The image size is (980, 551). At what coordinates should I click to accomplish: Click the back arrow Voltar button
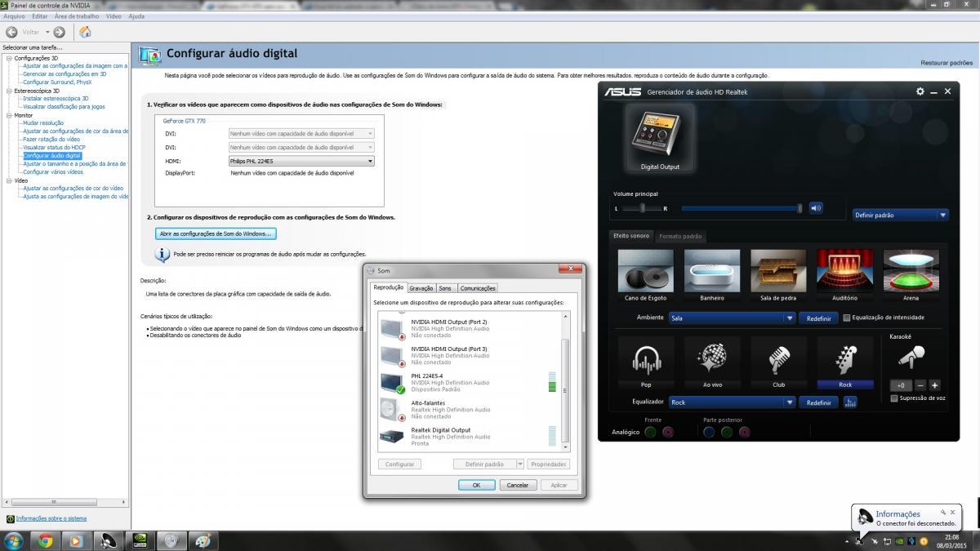click(x=12, y=32)
